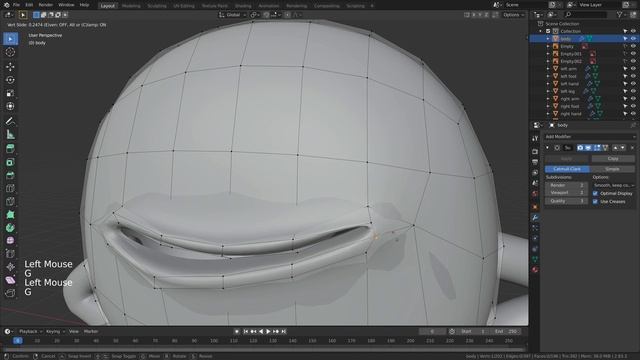Open the UV smooth options dropdown
Image resolution: width=640 pixels, height=360 pixels.
(614, 185)
